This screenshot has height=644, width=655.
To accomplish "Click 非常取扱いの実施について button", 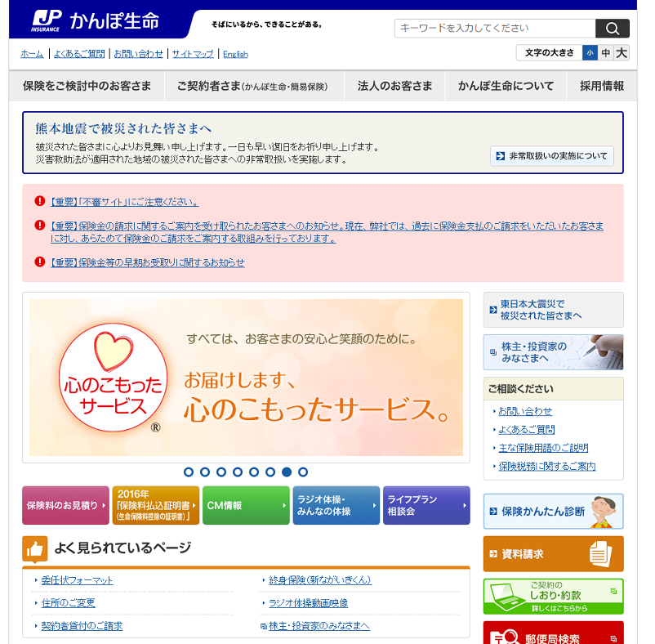I will [x=552, y=156].
